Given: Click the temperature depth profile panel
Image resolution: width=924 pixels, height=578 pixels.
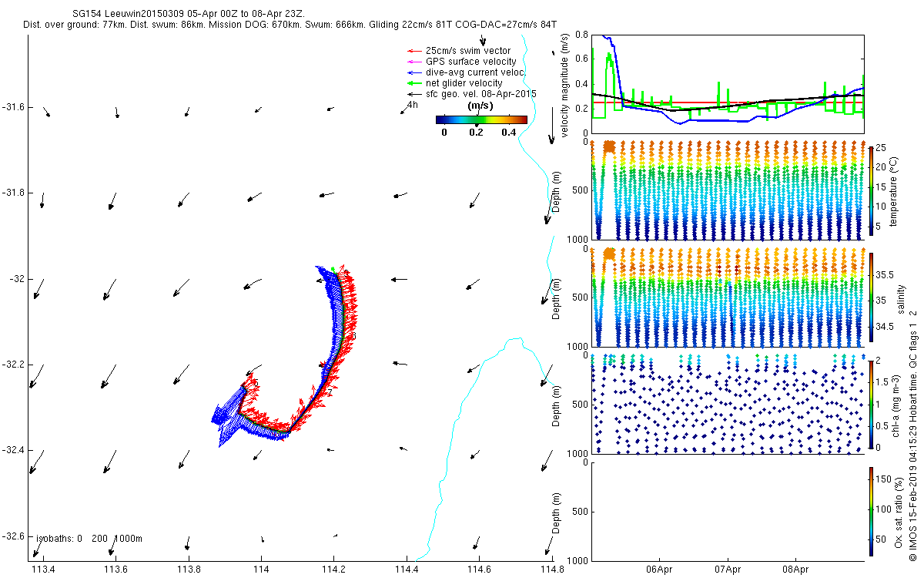Looking at the screenshot, I should coord(728,190).
